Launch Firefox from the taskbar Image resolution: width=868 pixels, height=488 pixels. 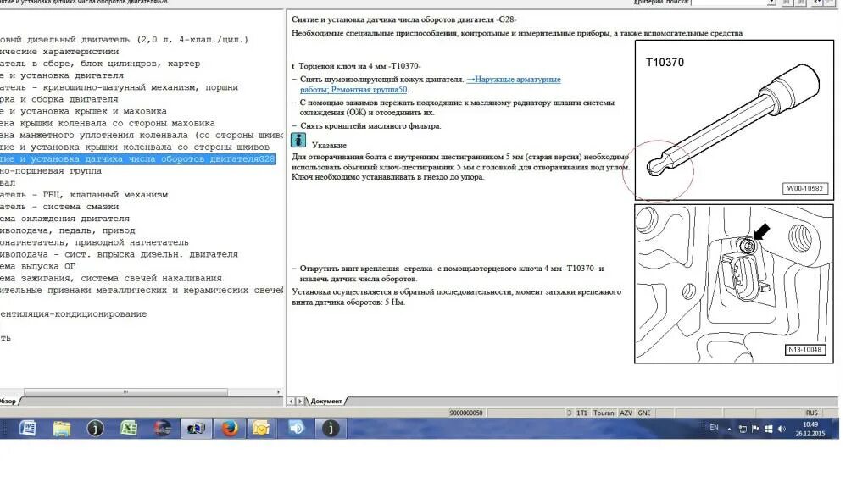pyautogui.click(x=230, y=428)
